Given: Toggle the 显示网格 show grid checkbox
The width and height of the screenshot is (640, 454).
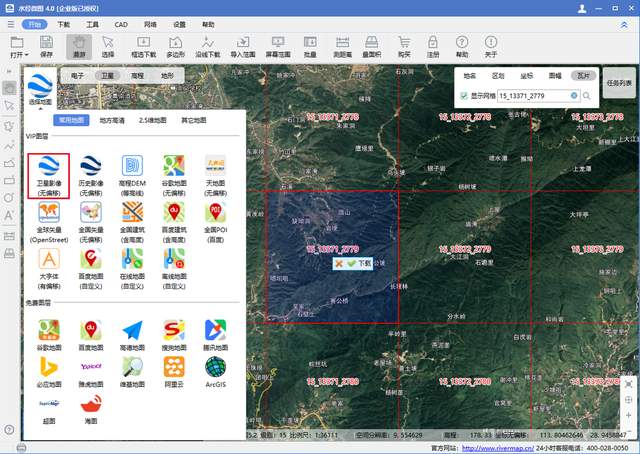Looking at the screenshot, I should (x=464, y=96).
